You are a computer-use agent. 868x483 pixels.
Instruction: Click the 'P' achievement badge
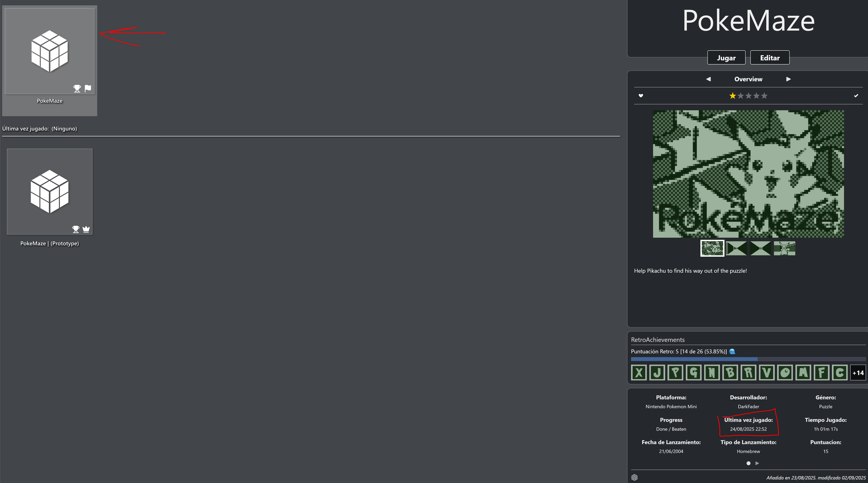(x=675, y=373)
